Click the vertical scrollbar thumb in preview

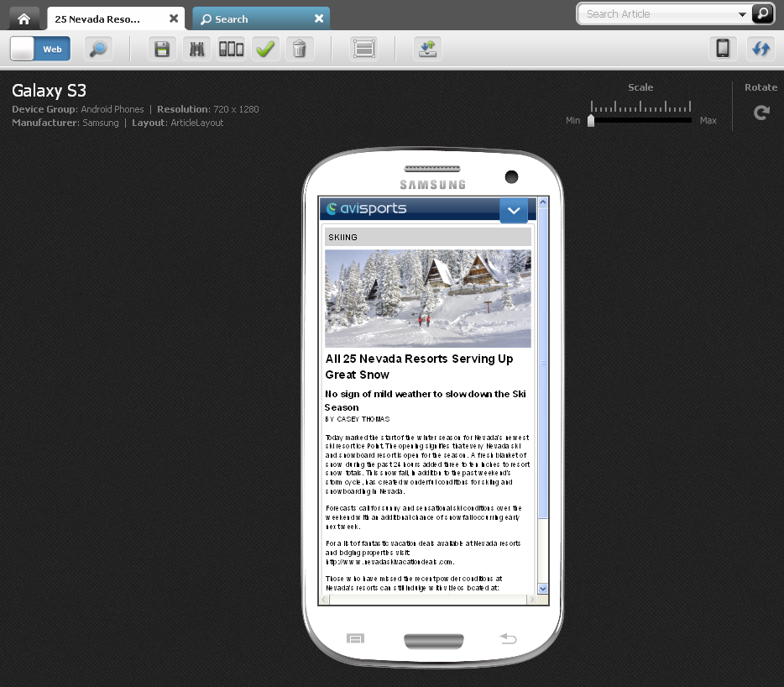543,363
